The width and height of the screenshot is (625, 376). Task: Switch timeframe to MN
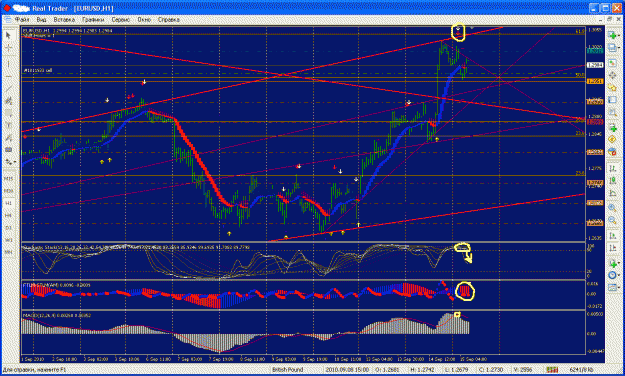(x=8, y=253)
